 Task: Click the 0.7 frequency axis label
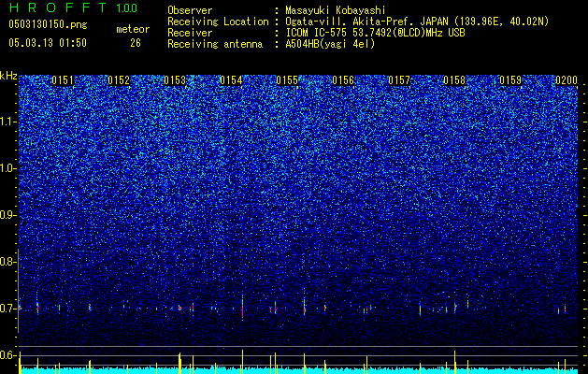pyautogui.click(x=8, y=309)
